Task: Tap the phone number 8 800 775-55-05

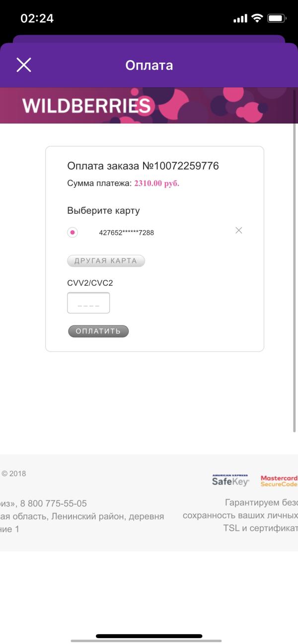Action: (54, 503)
